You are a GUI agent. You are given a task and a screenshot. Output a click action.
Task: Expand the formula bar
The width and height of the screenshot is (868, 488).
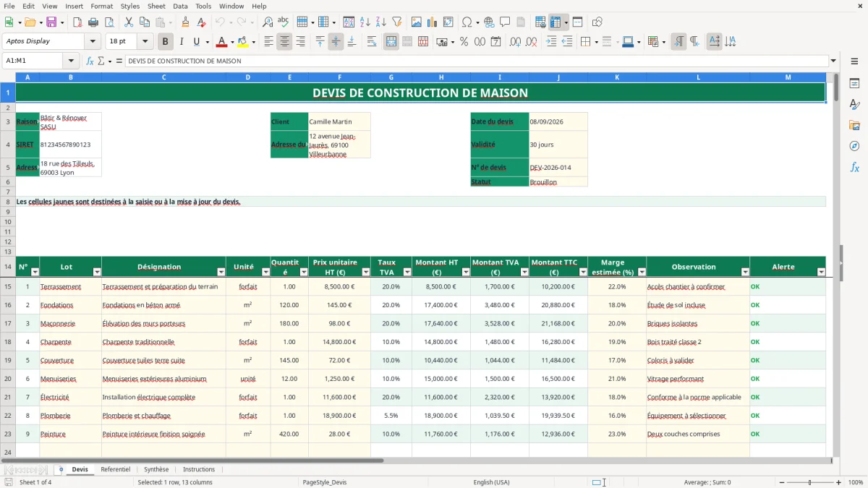coord(833,61)
